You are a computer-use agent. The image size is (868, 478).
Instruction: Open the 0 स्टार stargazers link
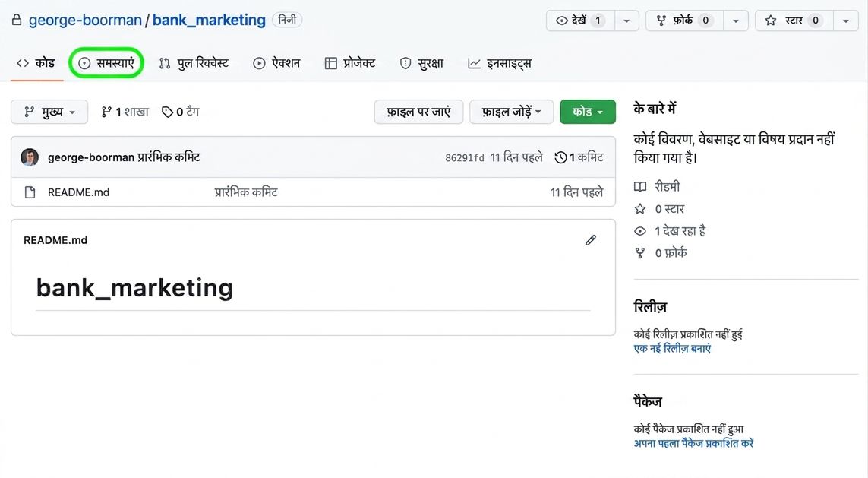(x=659, y=209)
